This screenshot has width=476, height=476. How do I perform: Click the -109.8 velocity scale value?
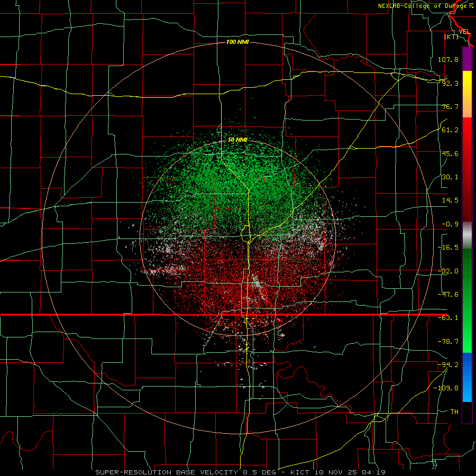[x=446, y=388]
